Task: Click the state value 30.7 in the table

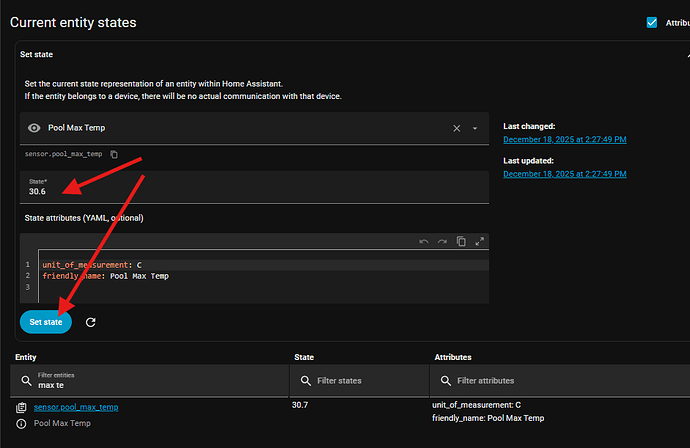Action: [300, 405]
